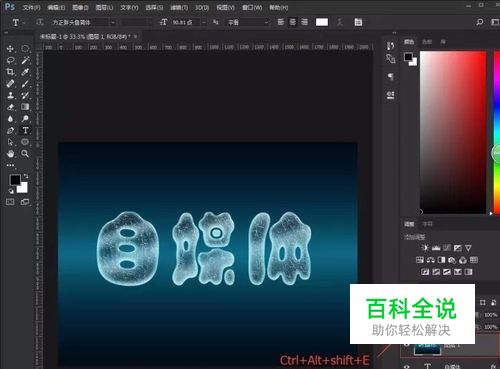The height and width of the screenshot is (369, 500).
Task: Open the Help menu
Action: pos(278,7)
